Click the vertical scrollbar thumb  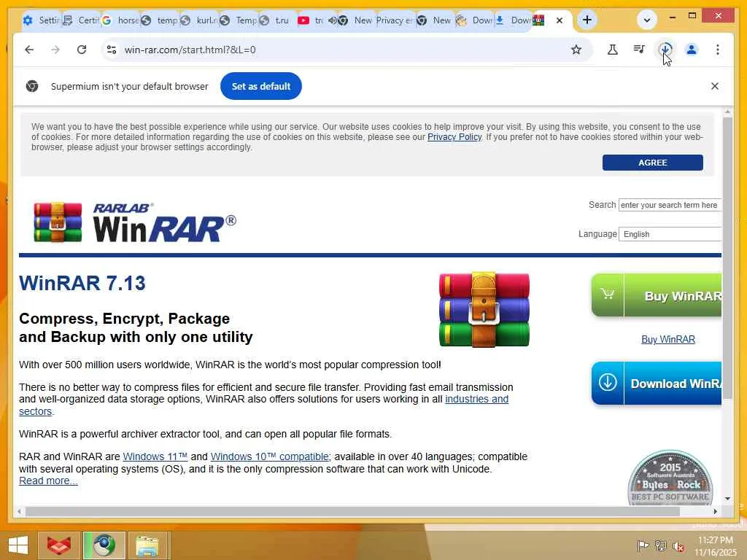pos(727,257)
